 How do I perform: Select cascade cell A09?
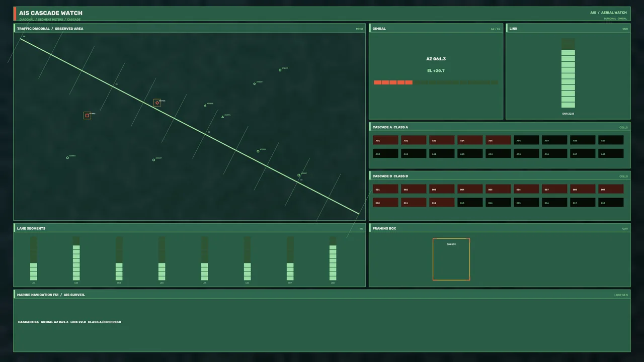[611, 140]
